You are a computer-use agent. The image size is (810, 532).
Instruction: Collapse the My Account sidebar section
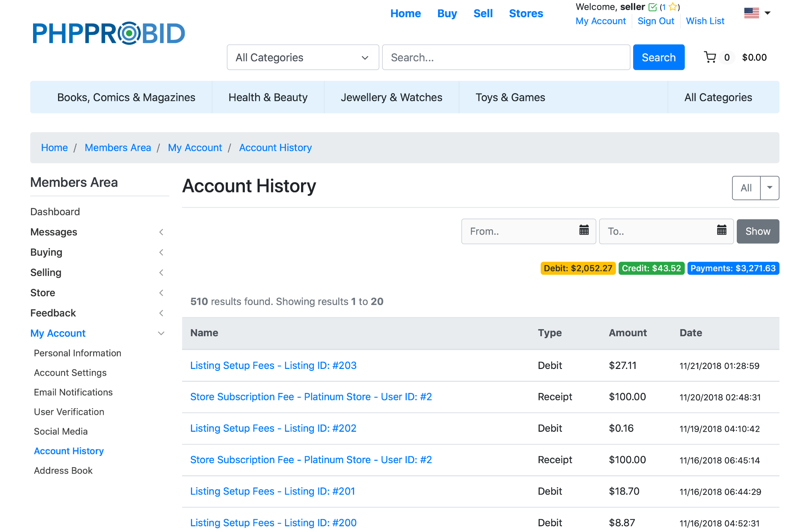point(161,333)
